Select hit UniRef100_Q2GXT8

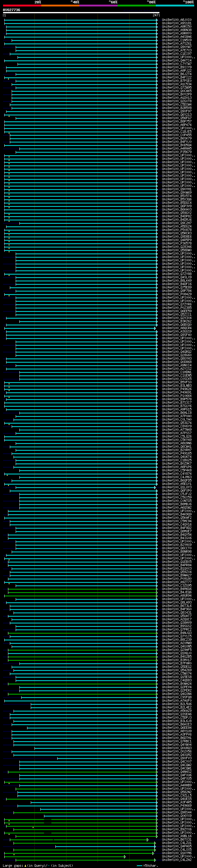[x=177, y=101]
